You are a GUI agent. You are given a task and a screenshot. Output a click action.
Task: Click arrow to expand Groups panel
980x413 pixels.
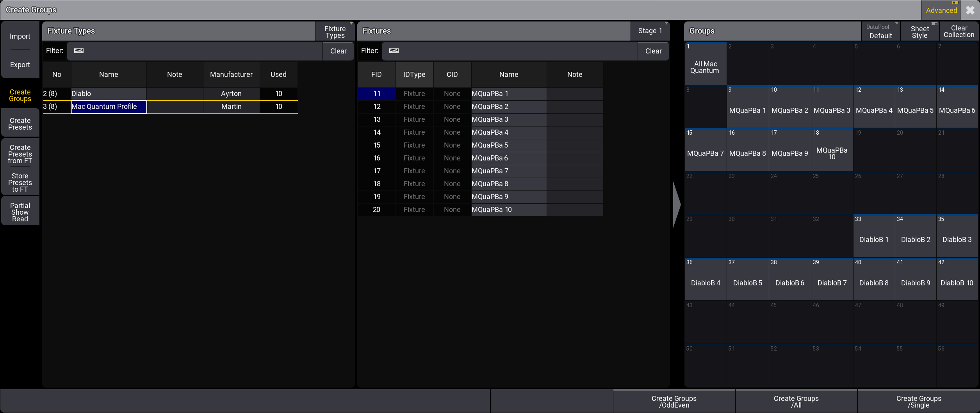tap(677, 204)
